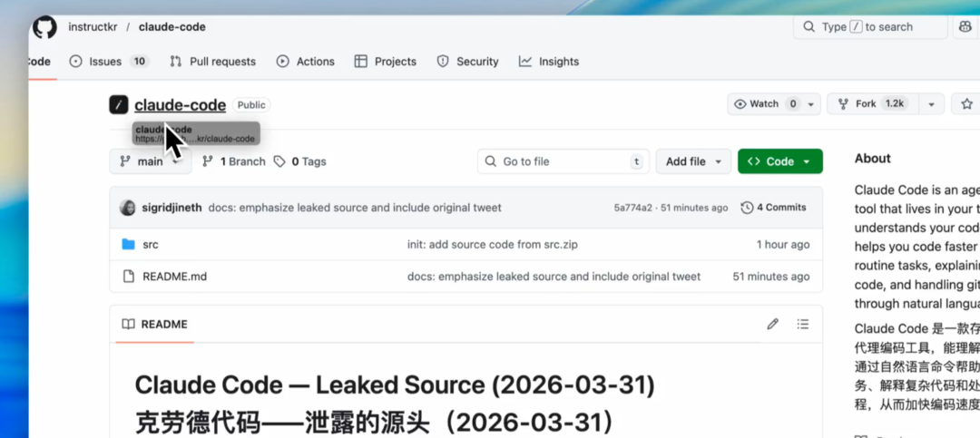Click the Go to file field
The height and width of the screenshot is (438, 980).
tap(564, 161)
